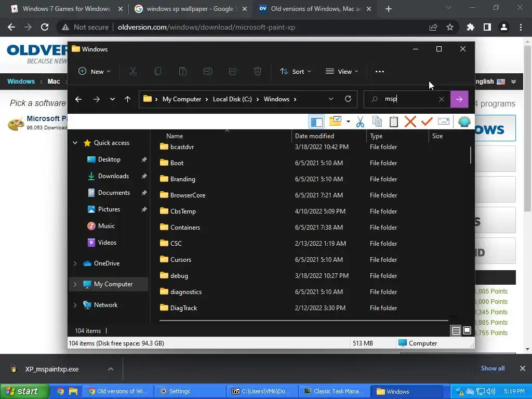This screenshot has width=532, height=399.
Task: Open the New dropdown in Explorer
Action: pyautogui.click(x=95, y=72)
